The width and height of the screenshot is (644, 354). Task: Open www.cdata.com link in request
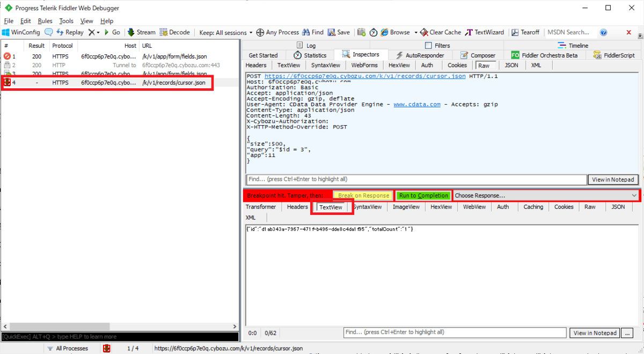click(416, 104)
